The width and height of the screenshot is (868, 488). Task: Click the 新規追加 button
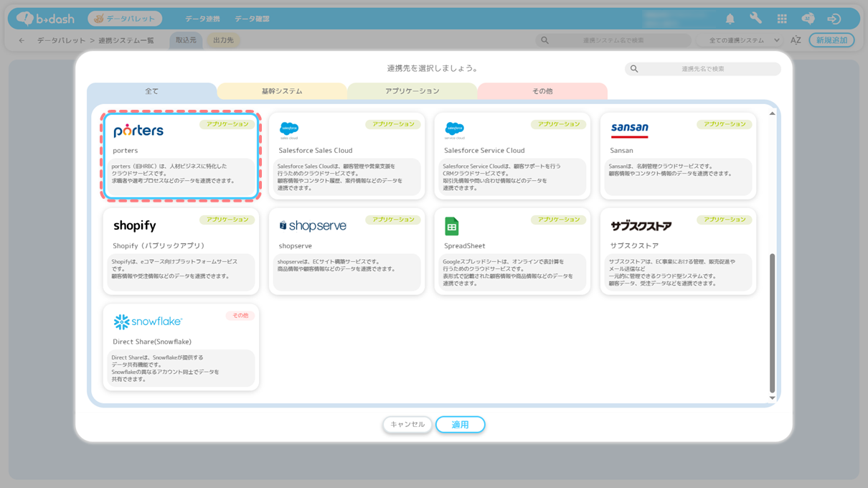coord(831,40)
